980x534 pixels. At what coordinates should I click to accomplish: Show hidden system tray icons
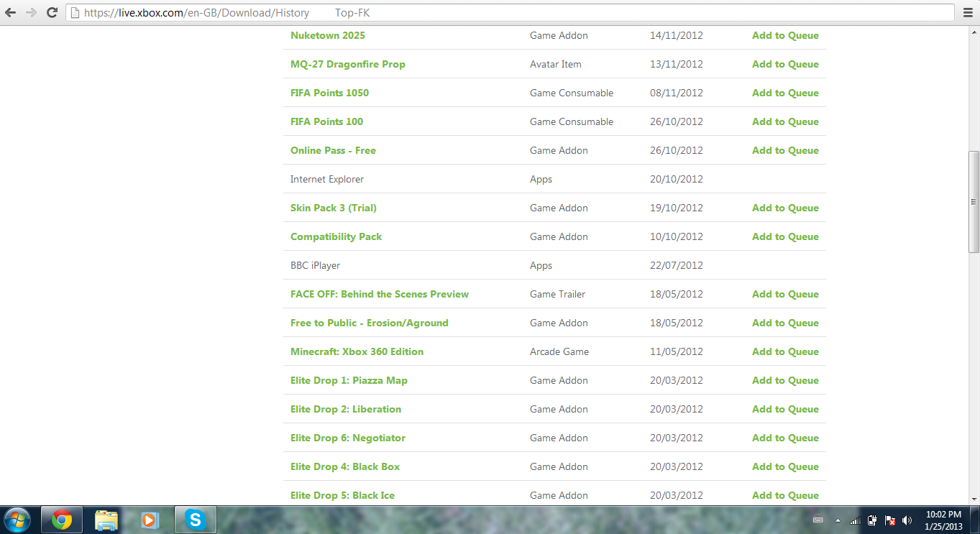pyautogui.click(x=838, y=520)
